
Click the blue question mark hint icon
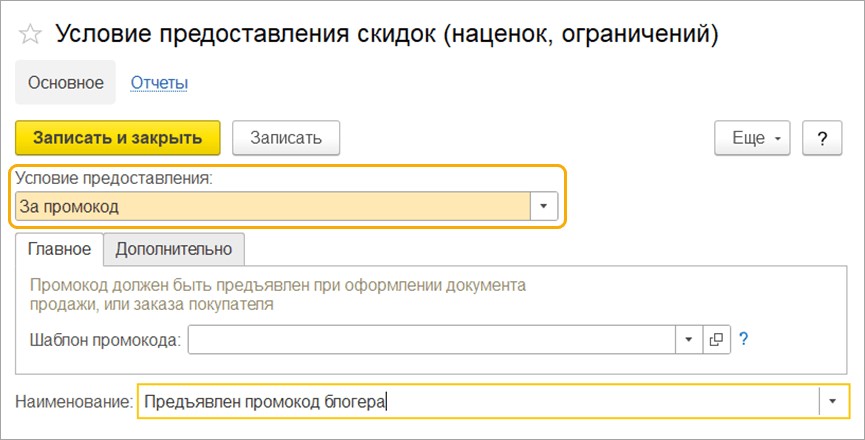[x=743, y=340]
